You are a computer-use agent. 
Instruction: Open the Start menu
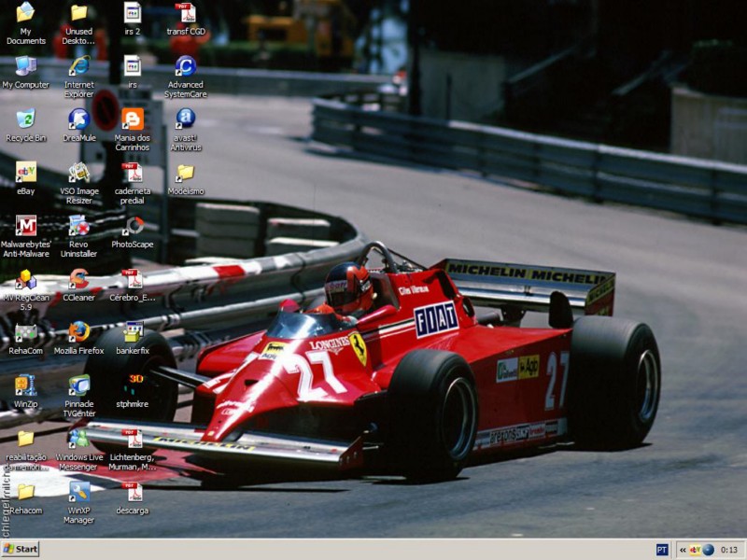(20, 550)
